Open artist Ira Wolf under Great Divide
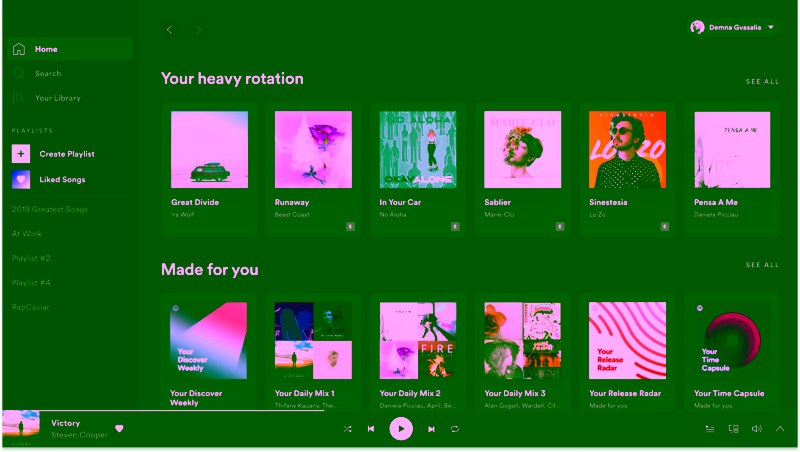The height and width of the screenshot is (452, 800). pyautogui.click(x=183, y=215)
